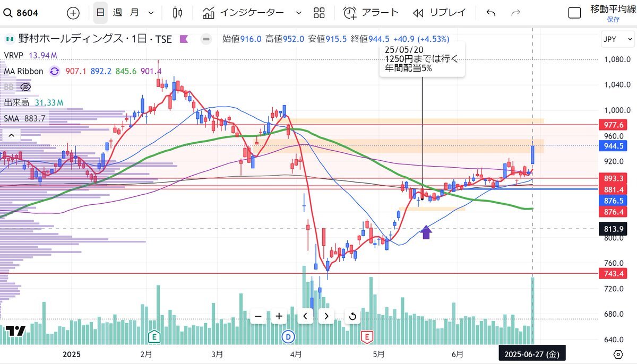Click the 977.6 red price label
The width and height of the screenshot is (637, 364).
(614, 125)
